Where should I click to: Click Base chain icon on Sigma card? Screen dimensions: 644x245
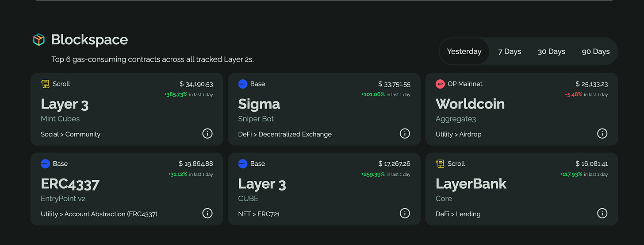[242, 84]
